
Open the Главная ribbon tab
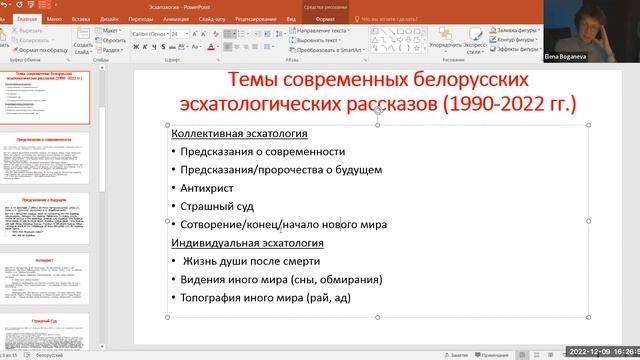click(x=27, y=19)
